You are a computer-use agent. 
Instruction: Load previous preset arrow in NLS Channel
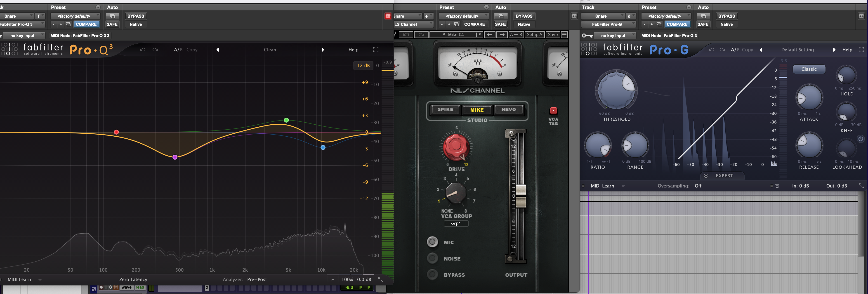pos(490,34)
